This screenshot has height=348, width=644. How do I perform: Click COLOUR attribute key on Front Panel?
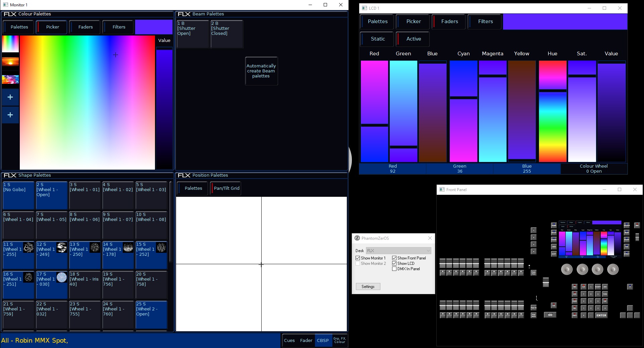point(627,225)
